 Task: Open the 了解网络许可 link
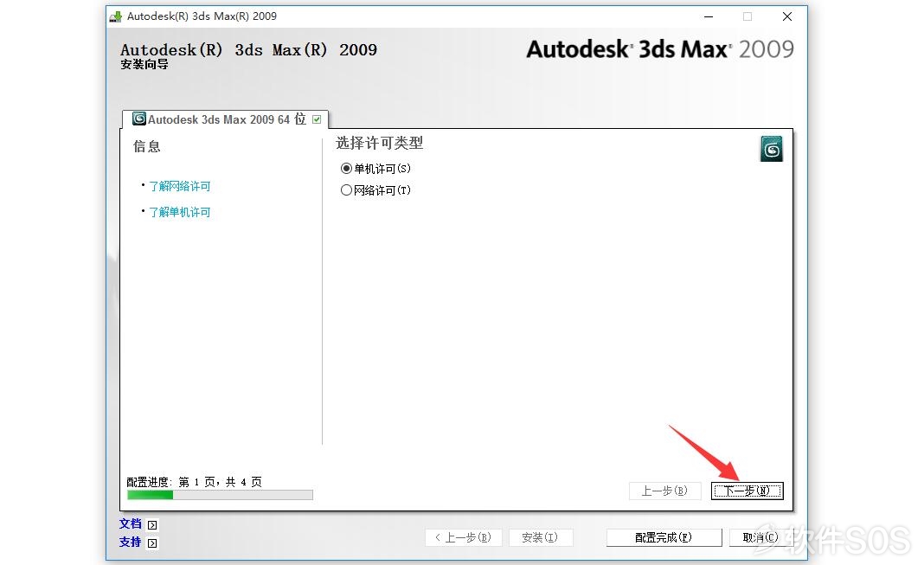pos(179,186)
